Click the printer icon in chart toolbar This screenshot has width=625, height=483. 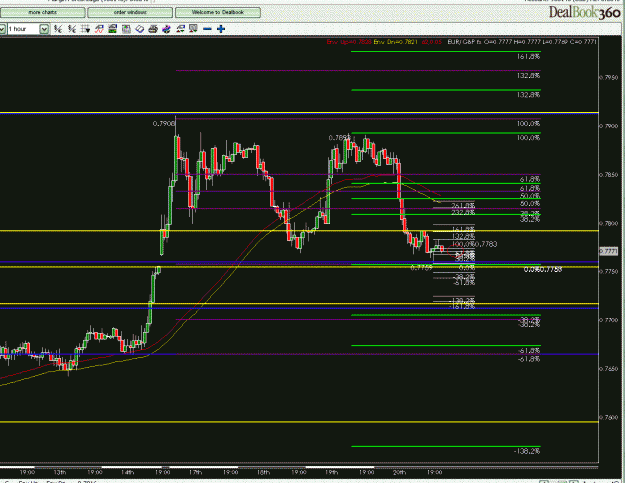(153, 29)
